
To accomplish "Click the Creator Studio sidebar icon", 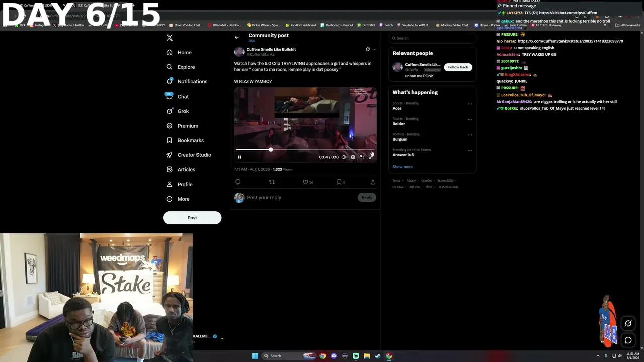I will click(169, 155).
